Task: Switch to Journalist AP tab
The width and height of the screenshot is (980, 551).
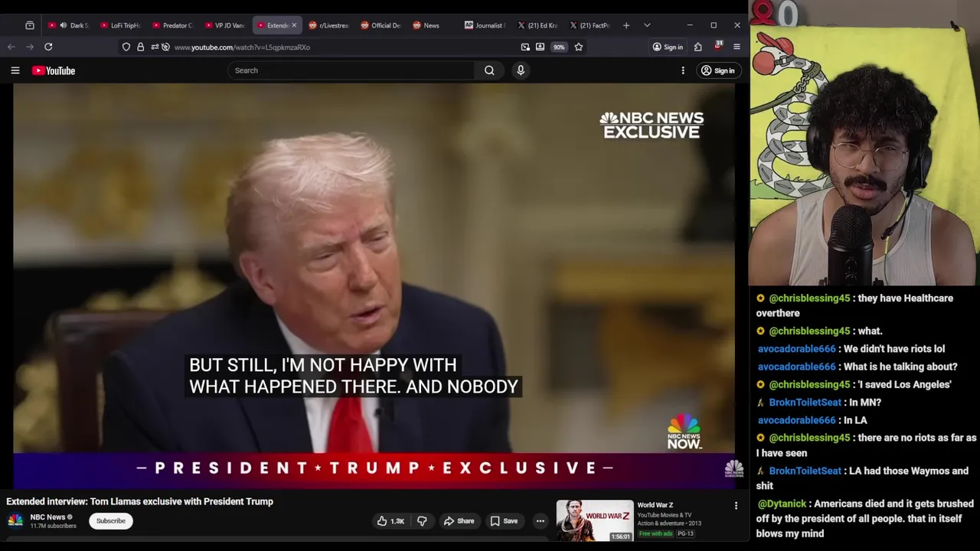Action: tap(485, 25)
